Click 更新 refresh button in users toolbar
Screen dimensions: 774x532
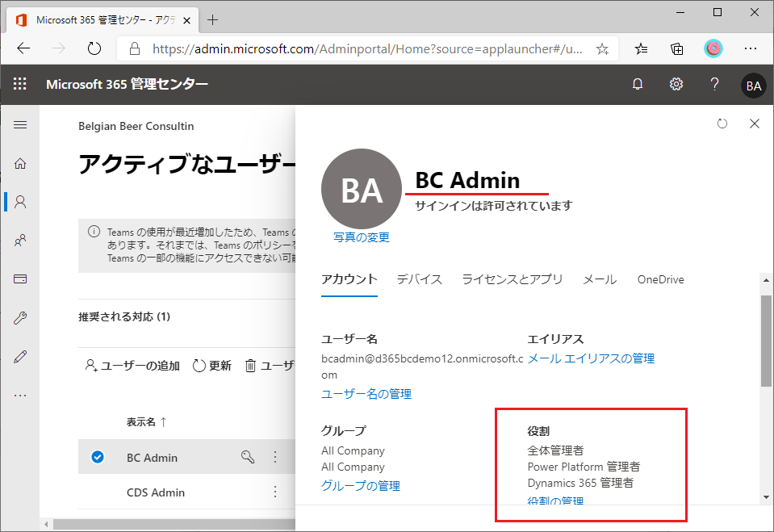point(211,366)
